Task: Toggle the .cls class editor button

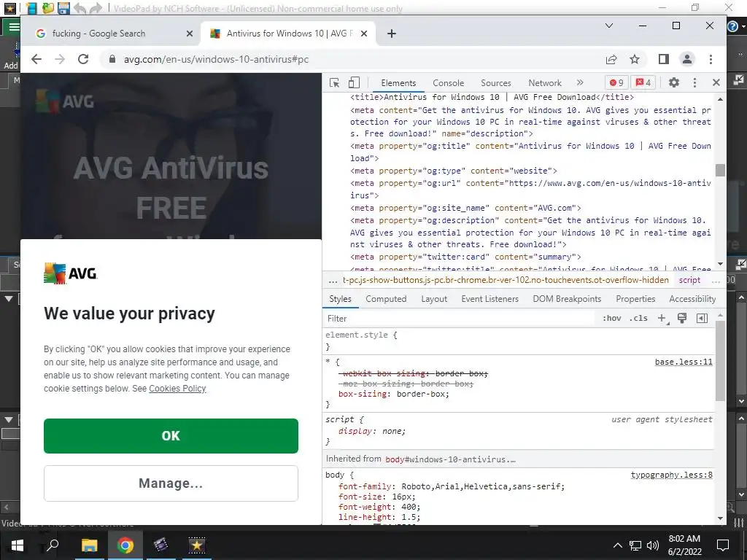Action: 638,318
